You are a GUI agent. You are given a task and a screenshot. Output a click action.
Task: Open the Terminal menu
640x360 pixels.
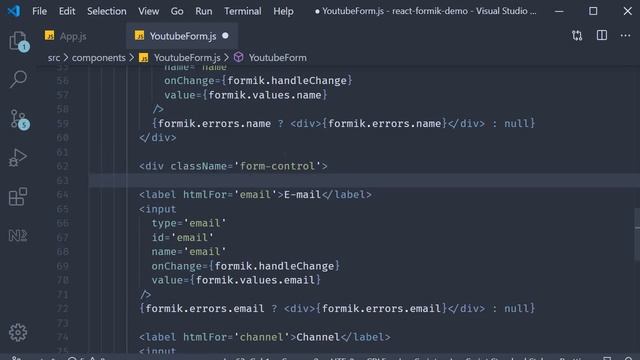(x=242, y=11)
